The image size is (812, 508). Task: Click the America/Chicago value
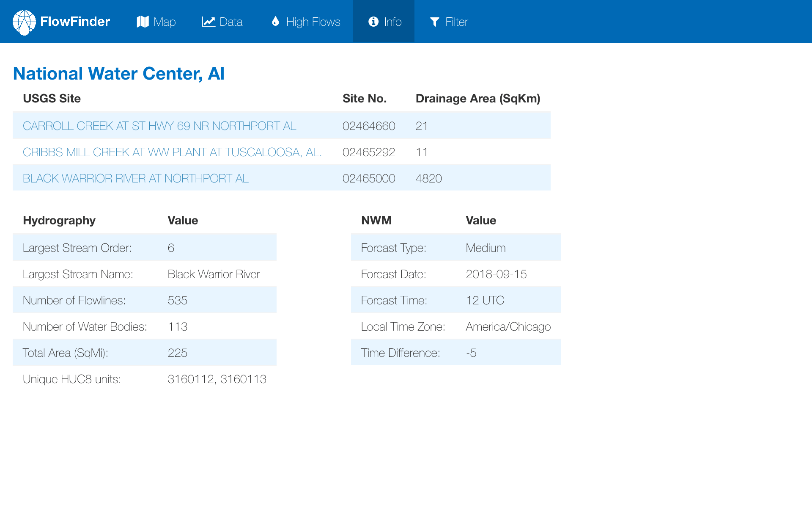click(x=508, y=326)
